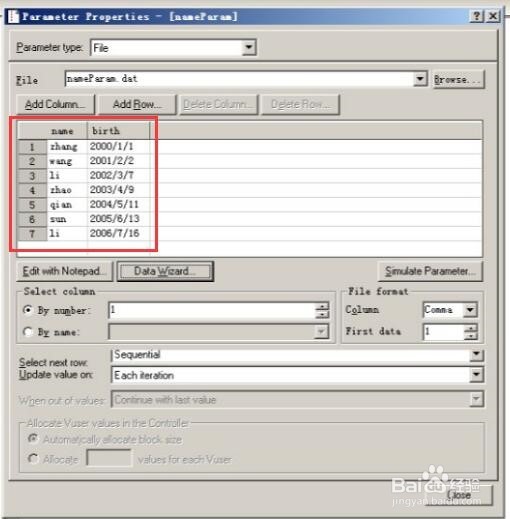510x519 pixels.
Task: Select the By number radio button
Action: [28, 310]
